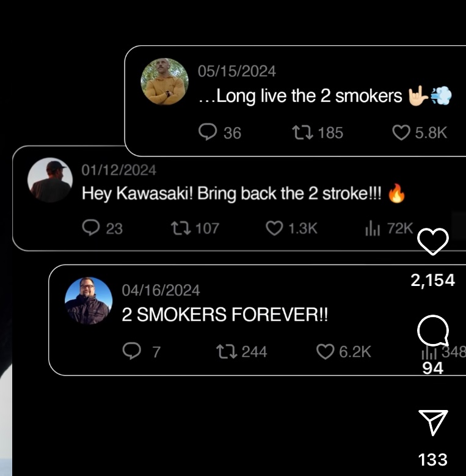Open profile picture on 05/15/2024 tweet
The image size is (466, 476).
164,82
